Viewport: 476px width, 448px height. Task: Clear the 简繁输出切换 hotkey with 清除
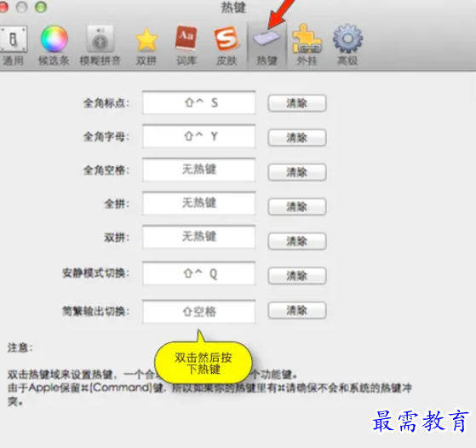click(x=297, y=310)
